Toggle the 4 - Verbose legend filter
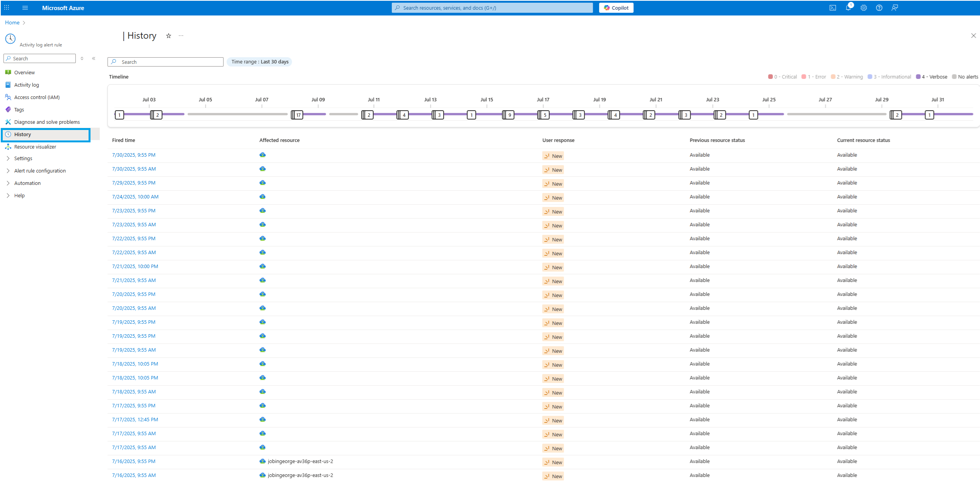Image resolution: width=980 pixels, height=482 pixels. 932,77
